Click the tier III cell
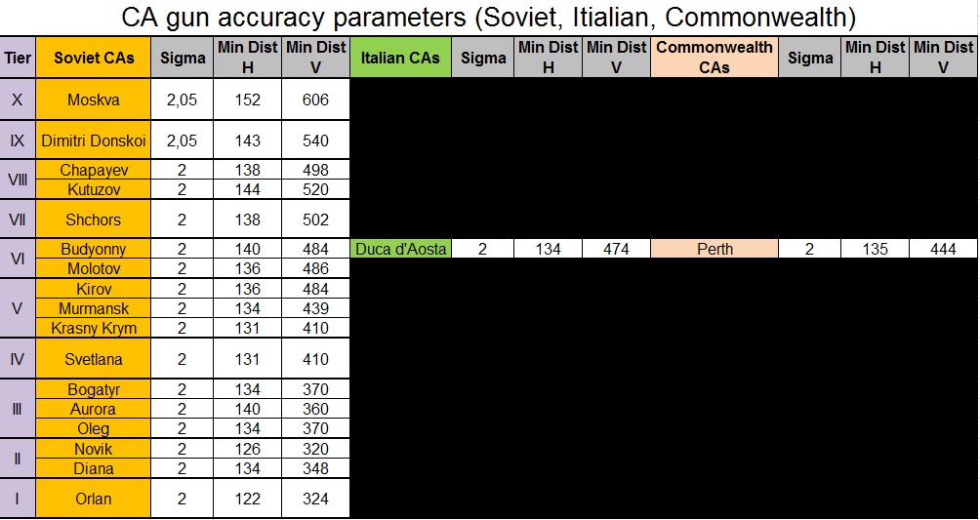980x520 pixels. click(18, 409)
